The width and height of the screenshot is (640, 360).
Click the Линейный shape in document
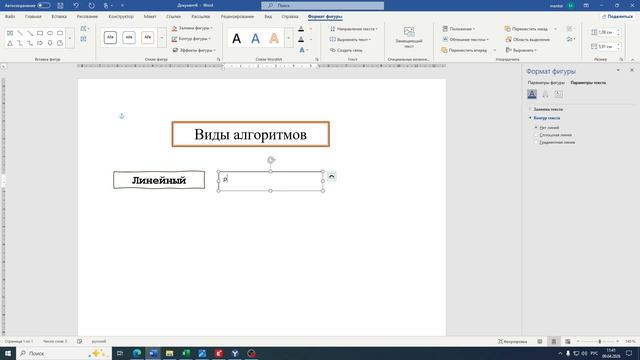coord(159,180)
